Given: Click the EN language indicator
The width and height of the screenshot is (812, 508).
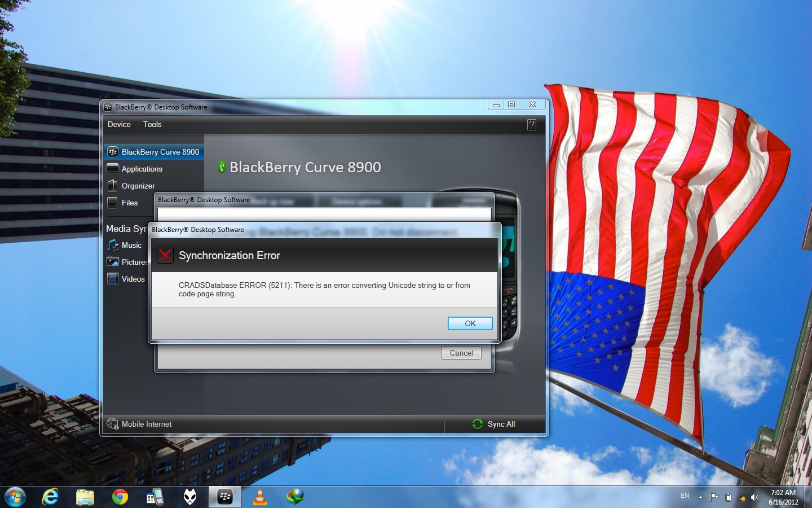Looking at the screenshot, I should tap(685, 496).
